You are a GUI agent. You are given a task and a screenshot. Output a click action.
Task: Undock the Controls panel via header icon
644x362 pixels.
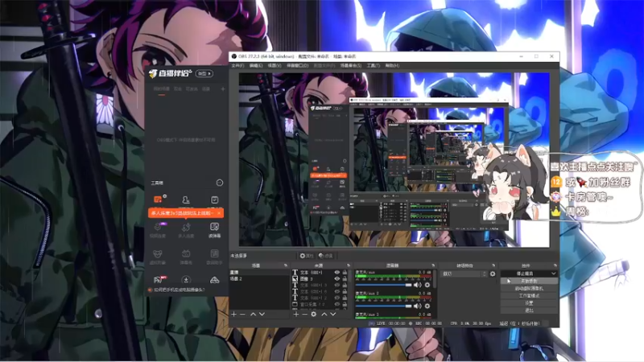tap(555, 265)
